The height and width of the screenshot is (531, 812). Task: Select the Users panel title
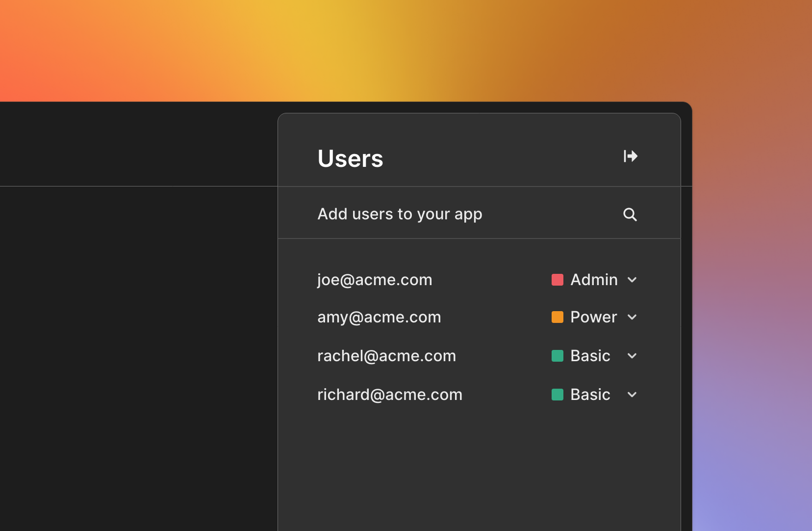(x=350, y=158)
